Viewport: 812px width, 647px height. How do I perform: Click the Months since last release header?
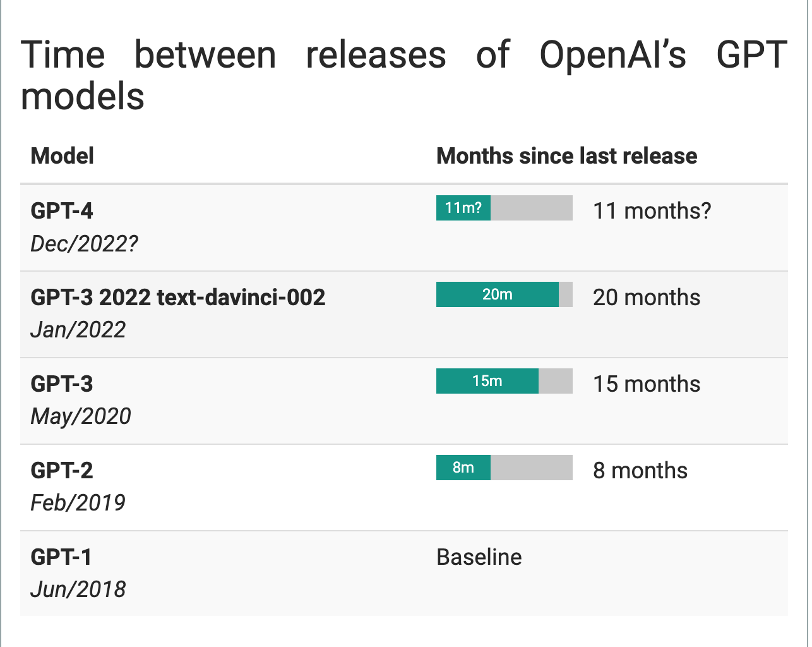(566, 156)
